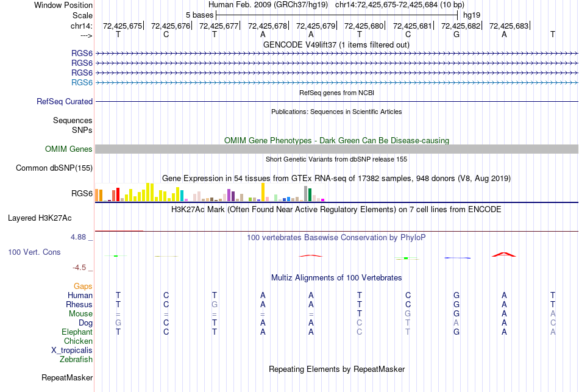
Task: Click the Scale label on the left
Action: click(x=82, y=15)
